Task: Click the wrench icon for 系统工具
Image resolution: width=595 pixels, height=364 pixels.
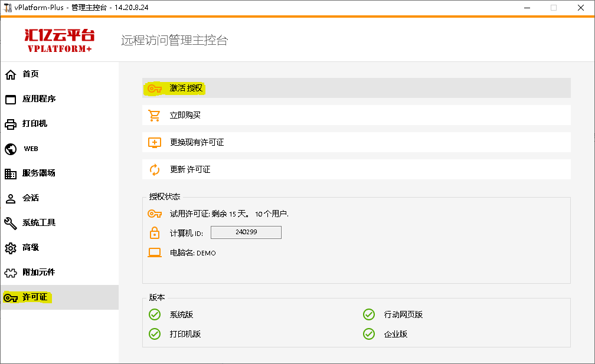Action: tap(11, 223)
